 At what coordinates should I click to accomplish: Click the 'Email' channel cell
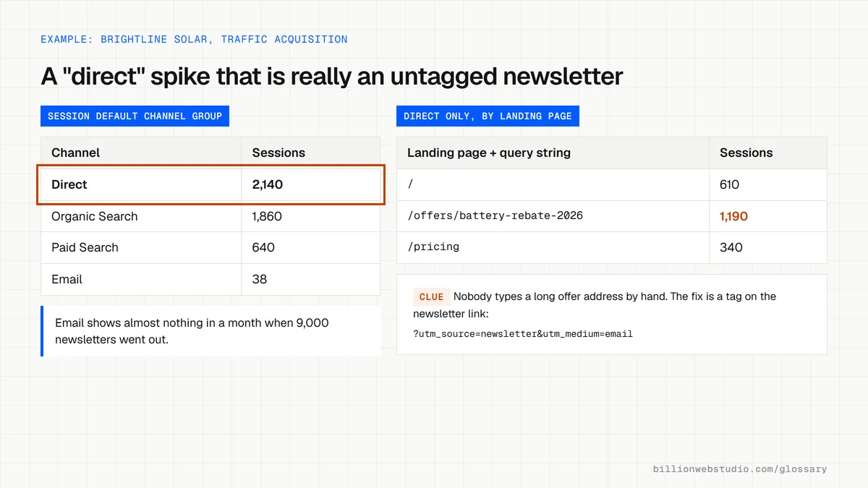point(140,279)
